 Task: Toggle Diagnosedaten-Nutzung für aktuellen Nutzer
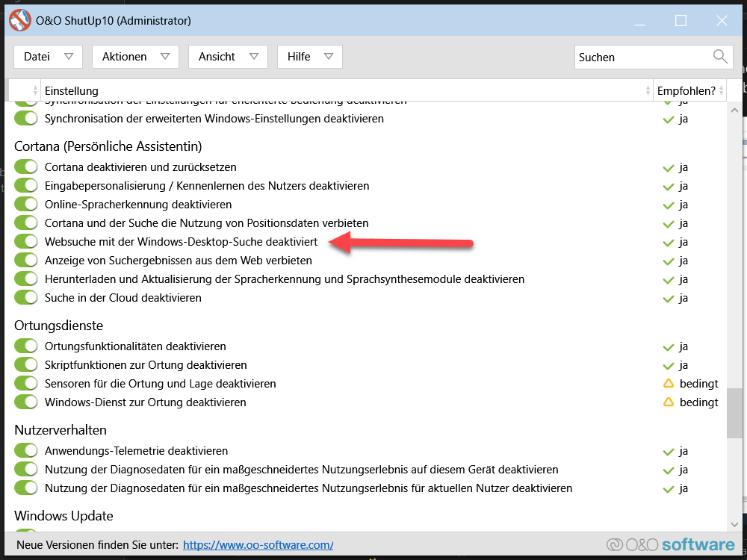(25, 488)
